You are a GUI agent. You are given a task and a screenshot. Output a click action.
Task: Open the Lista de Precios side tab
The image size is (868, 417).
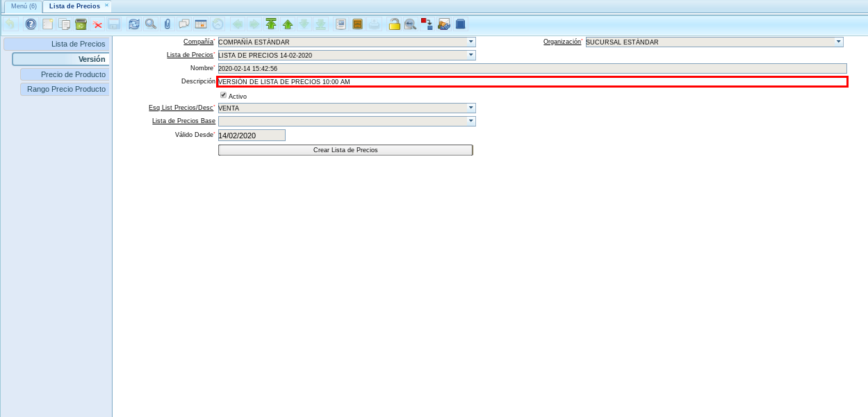pyautogui.click(x=56, y=44)
